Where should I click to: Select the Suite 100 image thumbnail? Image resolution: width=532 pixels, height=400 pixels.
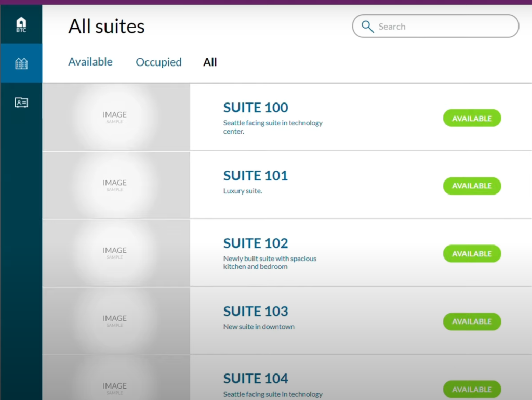pos(116,117)
